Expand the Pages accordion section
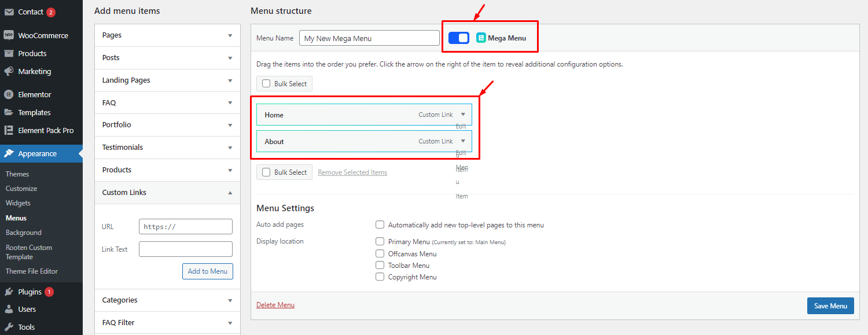Viewport: 868px width, 335px height. (x=230, y=35)
